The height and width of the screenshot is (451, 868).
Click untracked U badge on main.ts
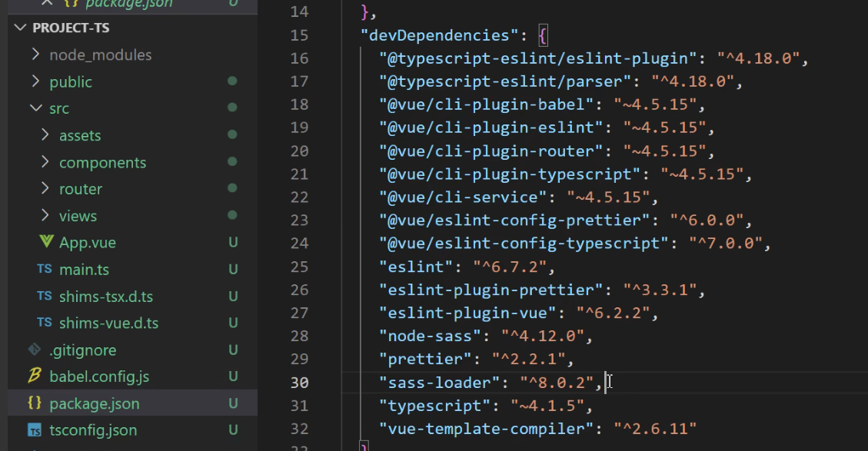[x=233, y=270]
